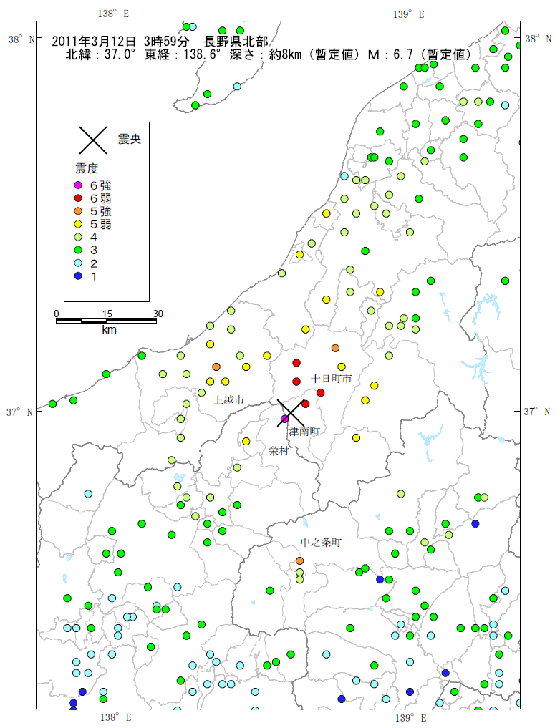
Task: Click the orange dot nearest the 中之条町 label
Action: pyautogui.click(x=299, y=561)
